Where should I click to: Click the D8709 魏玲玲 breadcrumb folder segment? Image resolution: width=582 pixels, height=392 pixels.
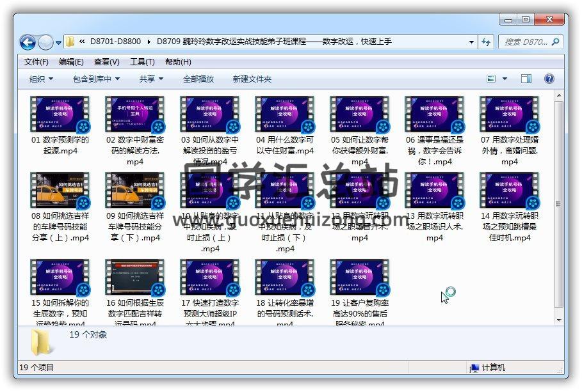click(274, 42)
